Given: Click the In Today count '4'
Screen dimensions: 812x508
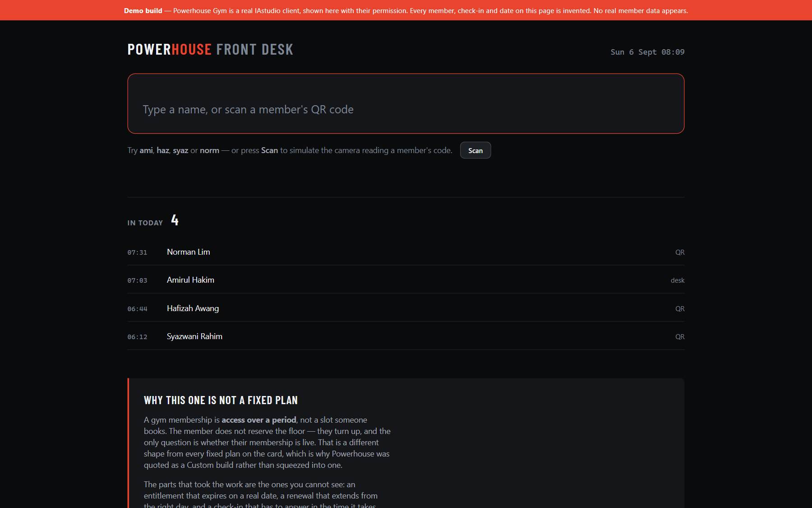Looking at the screenshot, I should [x=175, y=220].
